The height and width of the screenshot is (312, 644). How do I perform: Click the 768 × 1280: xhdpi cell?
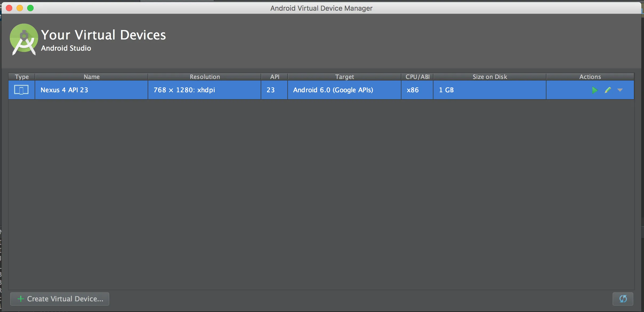(184, 90)
